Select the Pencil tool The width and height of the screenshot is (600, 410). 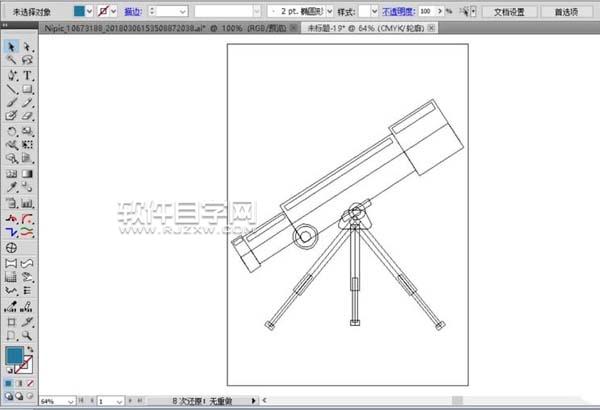(x=27, y=103)
